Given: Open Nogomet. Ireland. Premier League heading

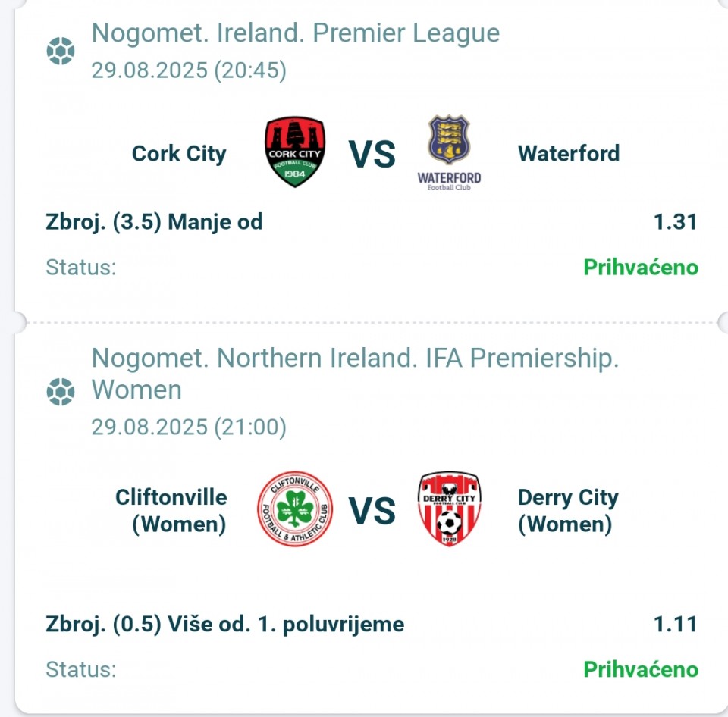Looking at the screenshot, I should [295, 33].
